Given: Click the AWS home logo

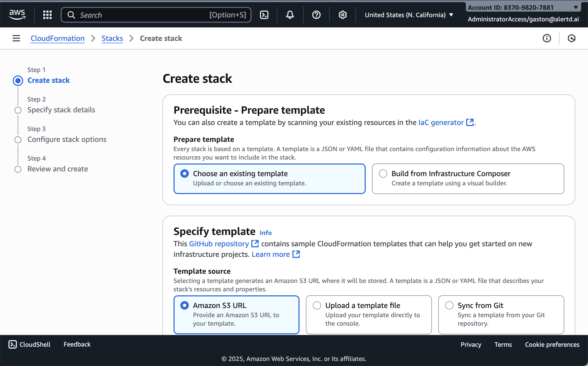Looking at the screenshot, I should click(x=17, y=15).
